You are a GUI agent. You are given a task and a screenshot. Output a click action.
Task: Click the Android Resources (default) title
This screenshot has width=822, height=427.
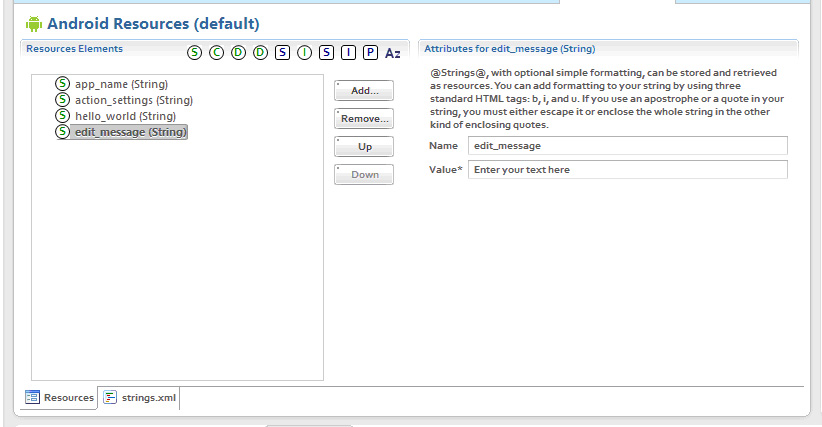[x=153, y=24]
